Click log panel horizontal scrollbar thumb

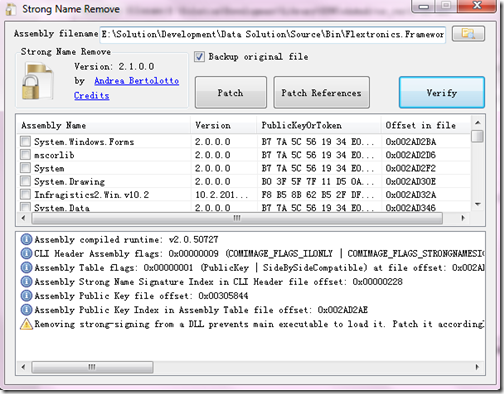point(92,367)
